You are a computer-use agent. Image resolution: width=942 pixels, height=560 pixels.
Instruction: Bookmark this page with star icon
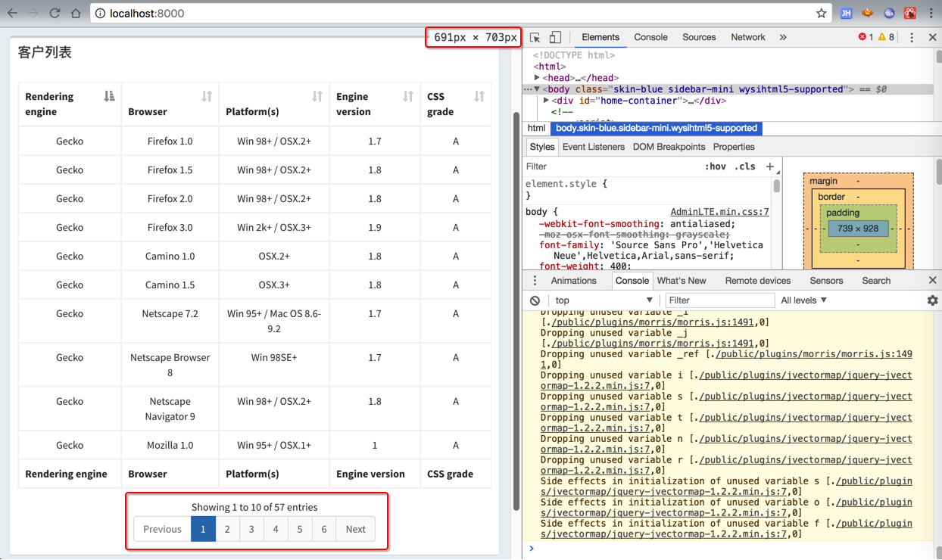coord(821,13)
